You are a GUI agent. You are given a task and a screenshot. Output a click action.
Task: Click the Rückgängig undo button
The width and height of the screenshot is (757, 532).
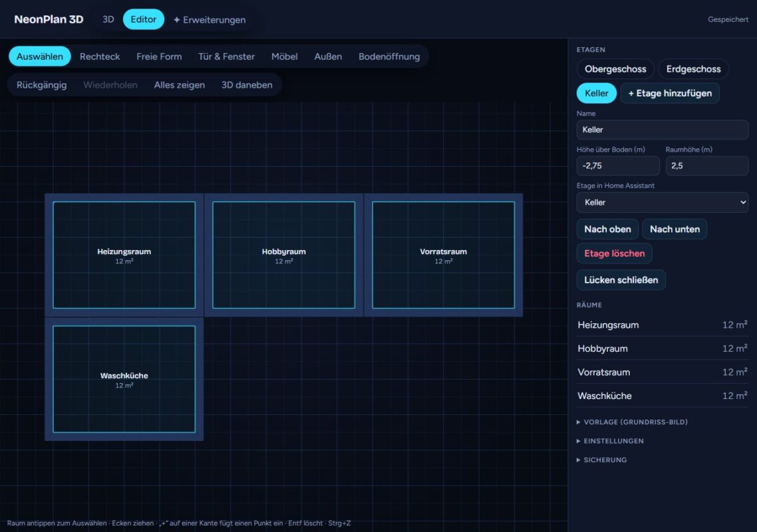(x=41, y=85)
